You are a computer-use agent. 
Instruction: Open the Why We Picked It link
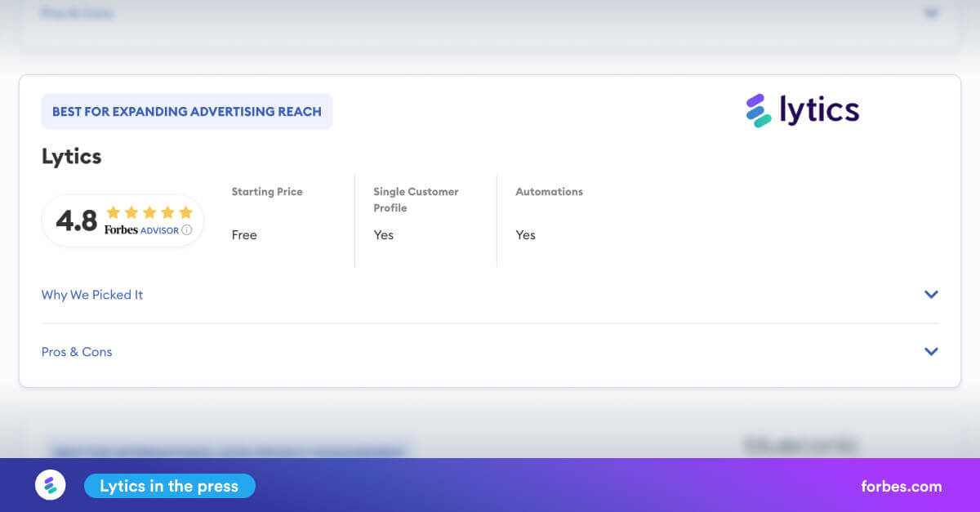pos(91,295)
